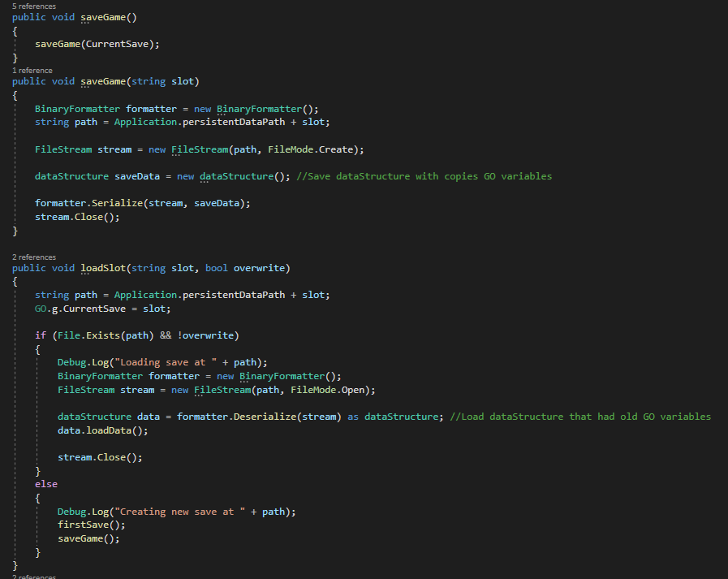Open the "5 references" CodeLens link
Screen dimensions: 728x579
tap(34, 6)
